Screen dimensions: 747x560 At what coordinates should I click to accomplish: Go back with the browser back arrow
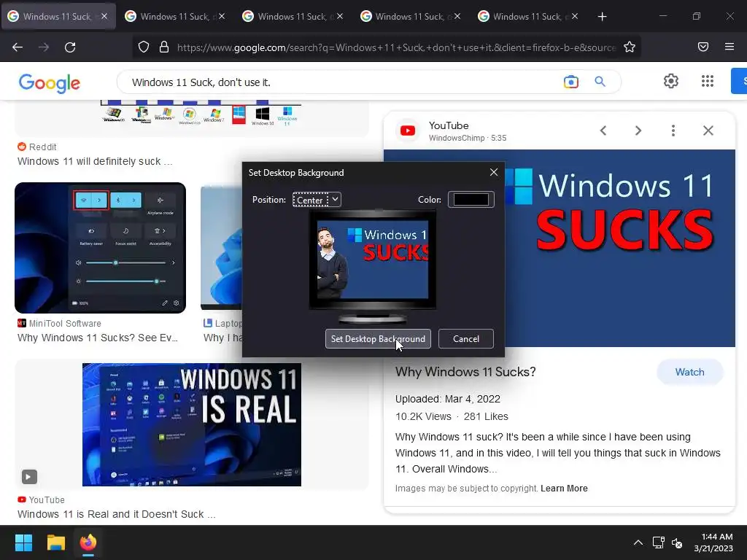click(x=18, y=47)
